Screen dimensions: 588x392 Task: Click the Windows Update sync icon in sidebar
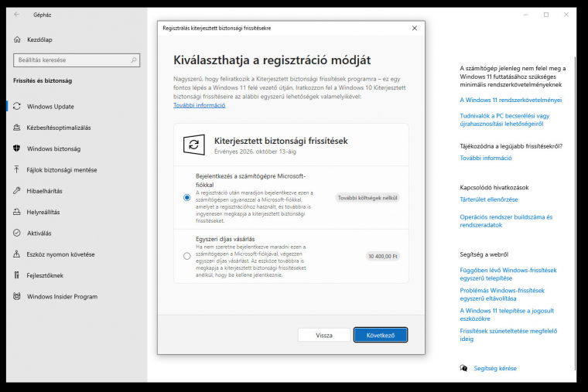16,107
